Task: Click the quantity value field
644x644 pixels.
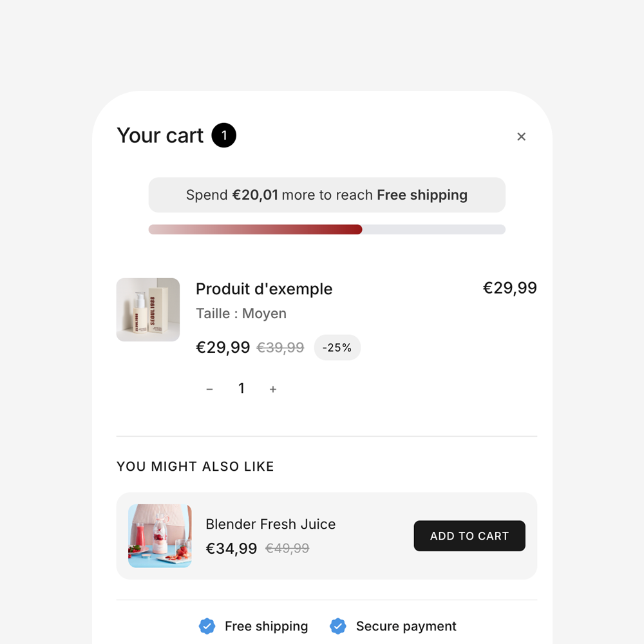Action: point(241,388)
